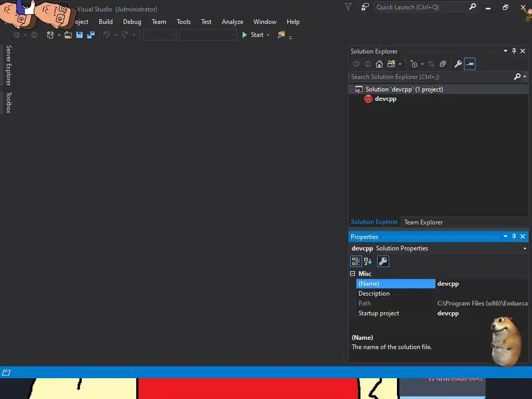The width and height of the screenshot is (532, 399).
Task: Open the Undo history dropdown arrow
Action: point(116,35)
